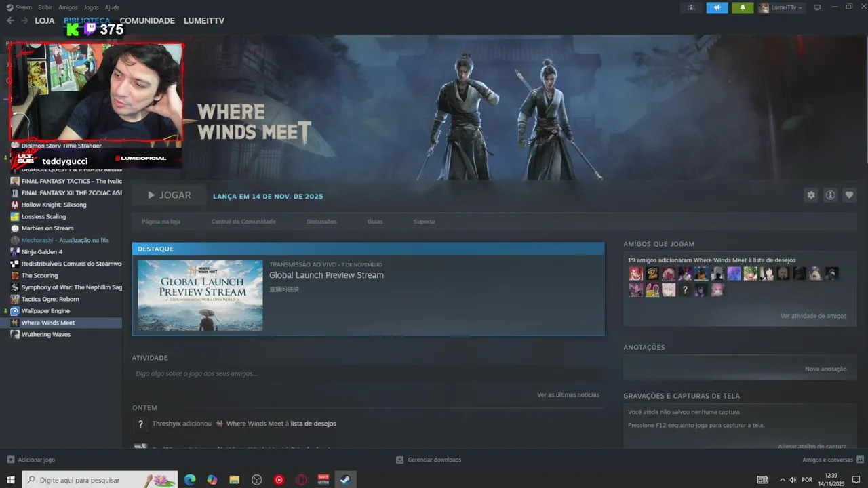Viewport: 868px width, 488px height.
Task: Click the question-mark friend avatar in Amigos que jogam
Action: (x=685, y=290)
